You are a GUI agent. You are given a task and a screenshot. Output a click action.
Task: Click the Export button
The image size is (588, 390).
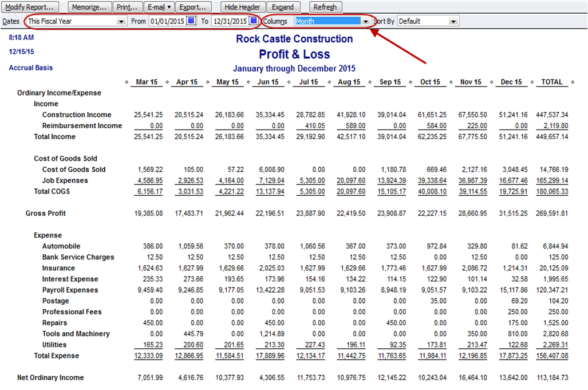[x=194, y=7]
